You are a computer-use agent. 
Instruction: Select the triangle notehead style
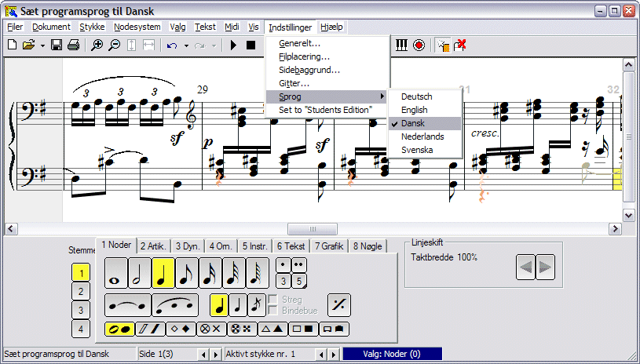273,329
